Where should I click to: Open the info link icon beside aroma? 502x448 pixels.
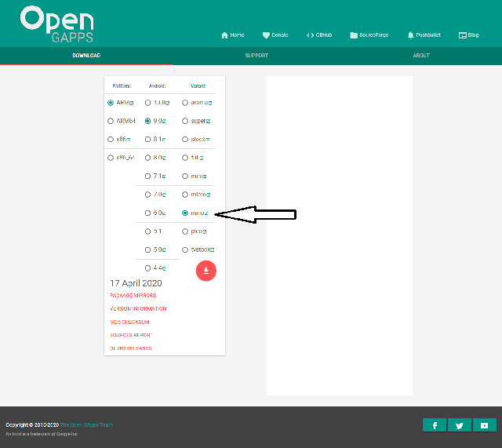coord(209,103)
